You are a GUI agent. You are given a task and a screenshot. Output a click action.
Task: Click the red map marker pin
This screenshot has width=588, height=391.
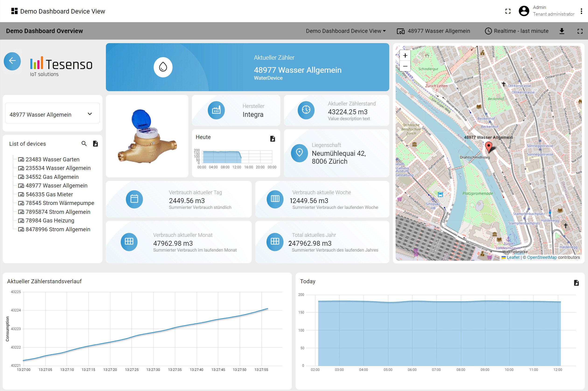(488, 147)
